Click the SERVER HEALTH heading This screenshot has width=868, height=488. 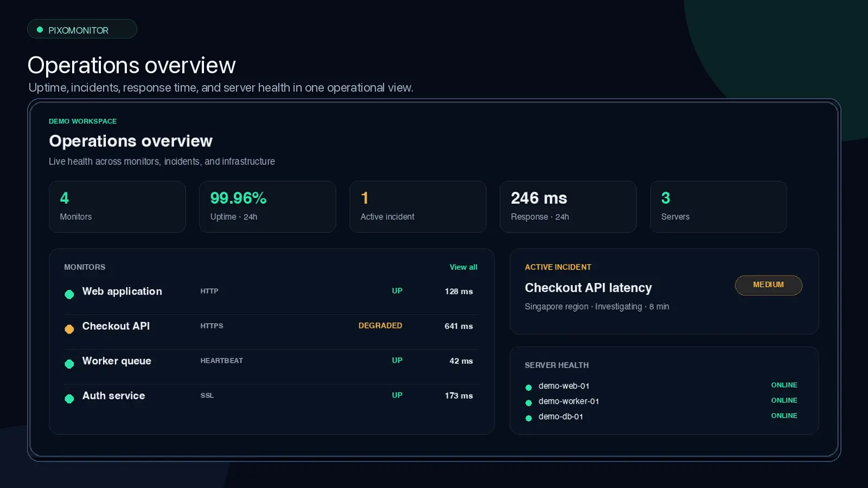pyautogui.click(x=557, y=365)
